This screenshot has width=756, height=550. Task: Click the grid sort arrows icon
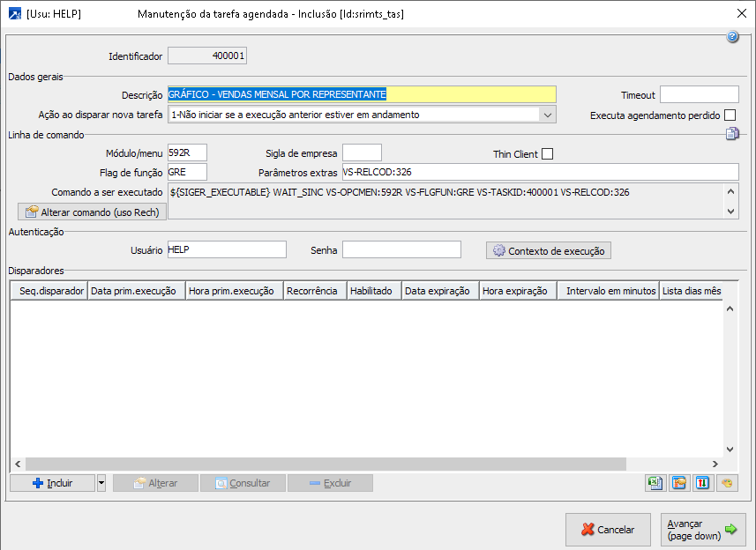coord(702,483)
